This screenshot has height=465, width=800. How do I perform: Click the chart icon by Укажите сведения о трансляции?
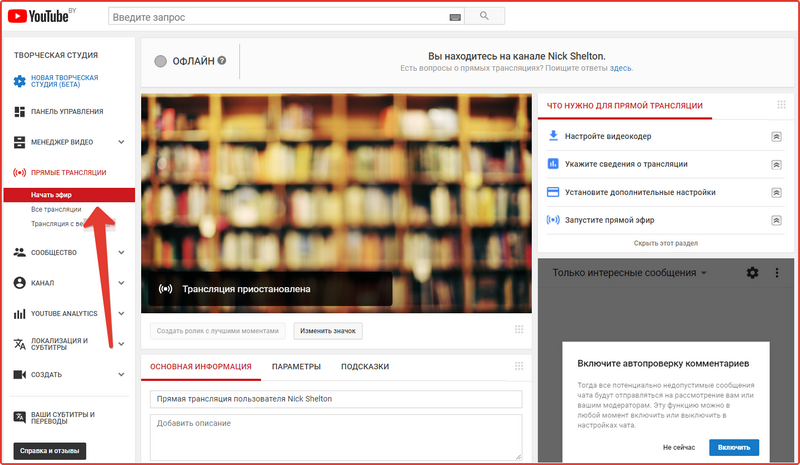pos(553,164)
